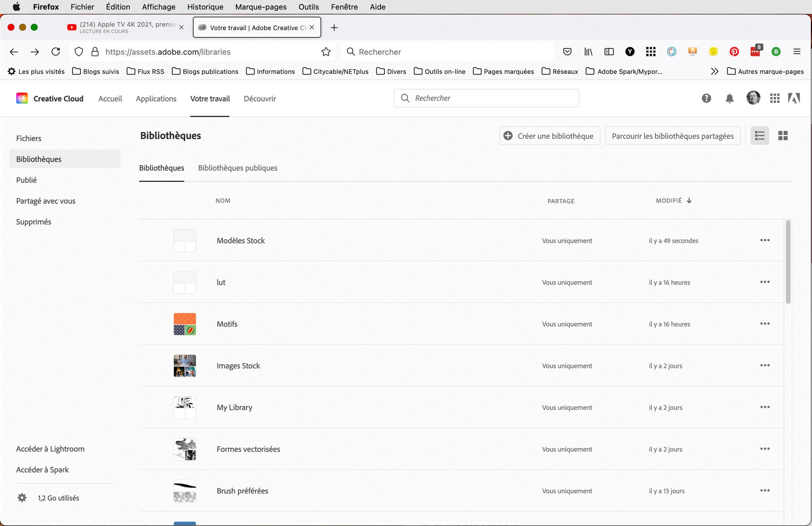
Task: Open more options for Modèles Stock
Action: (765, 240)
